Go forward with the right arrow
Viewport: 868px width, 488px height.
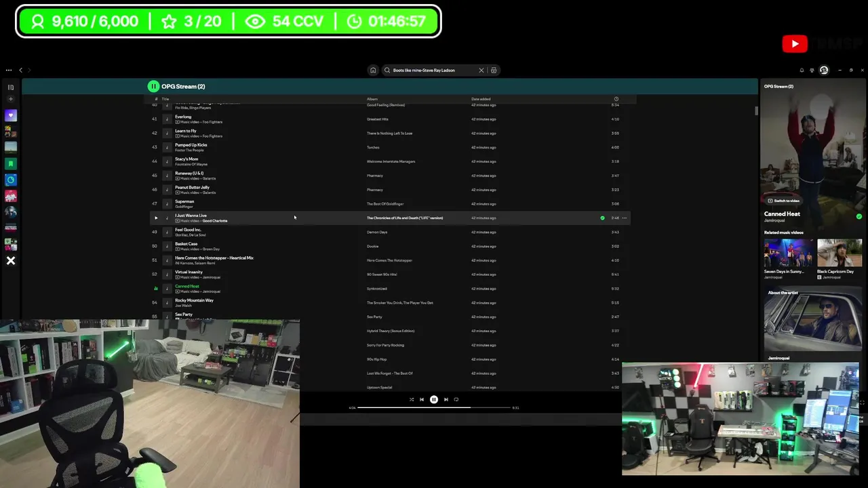(29, 70)
